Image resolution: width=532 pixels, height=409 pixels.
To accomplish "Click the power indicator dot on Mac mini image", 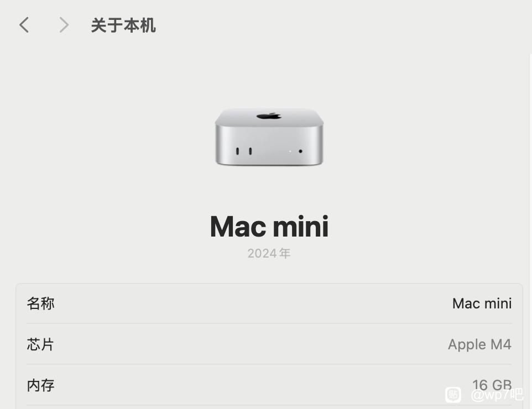I will click(x=290, y=151).
